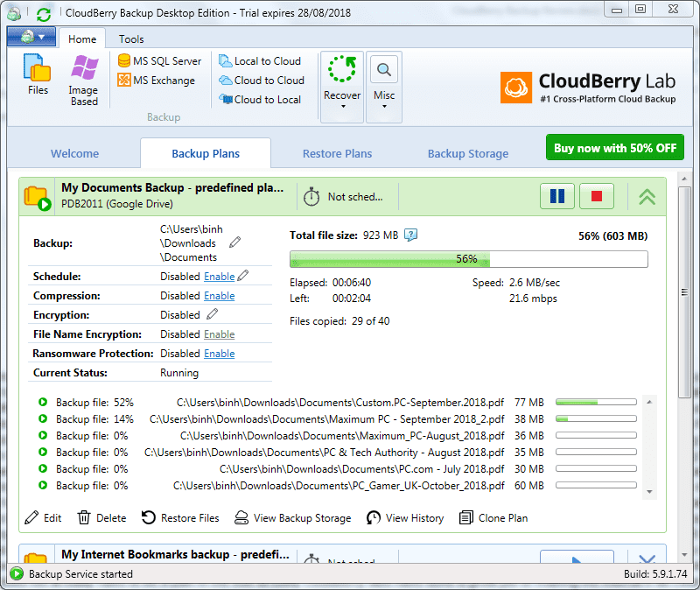Screen dimensions: 700x590
Task: Open the Backup Plans tab
Action: 206,154
